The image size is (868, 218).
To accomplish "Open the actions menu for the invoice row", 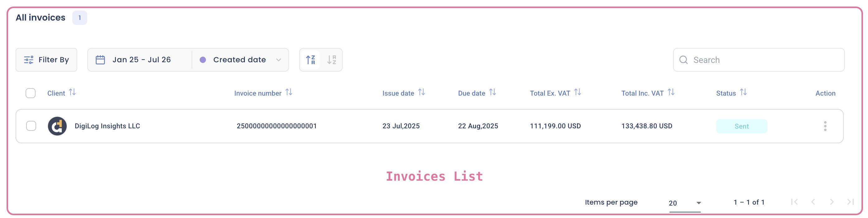I will point(826,126).
